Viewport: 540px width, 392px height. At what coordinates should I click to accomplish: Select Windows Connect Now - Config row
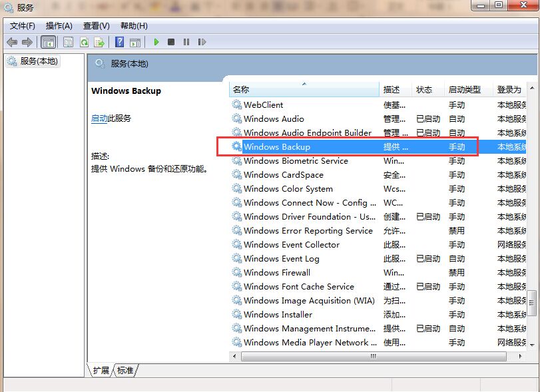(x=378, y=203)
